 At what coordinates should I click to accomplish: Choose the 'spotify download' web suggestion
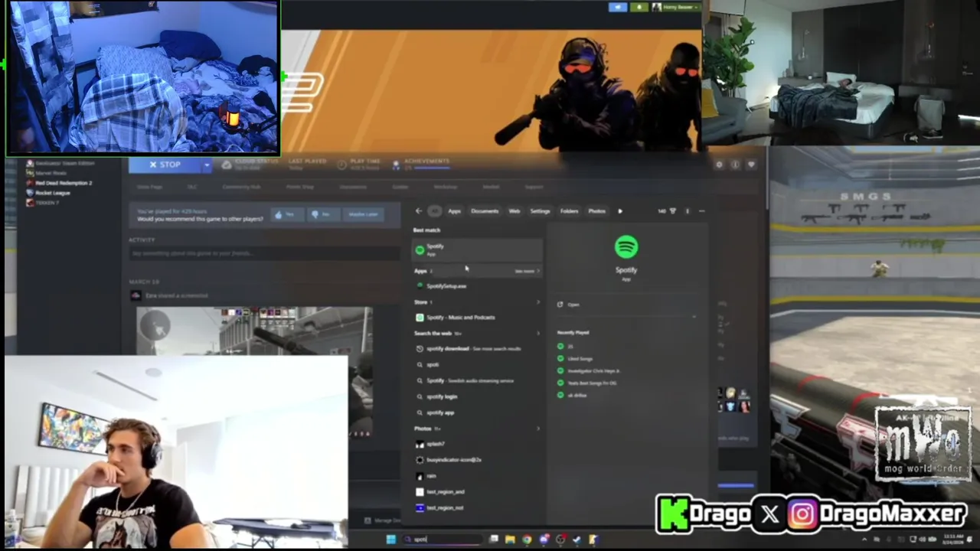pos(478,349)
